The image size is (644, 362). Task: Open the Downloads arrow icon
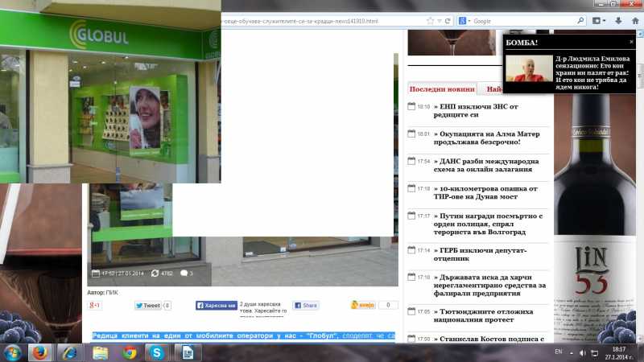[618, 21]
